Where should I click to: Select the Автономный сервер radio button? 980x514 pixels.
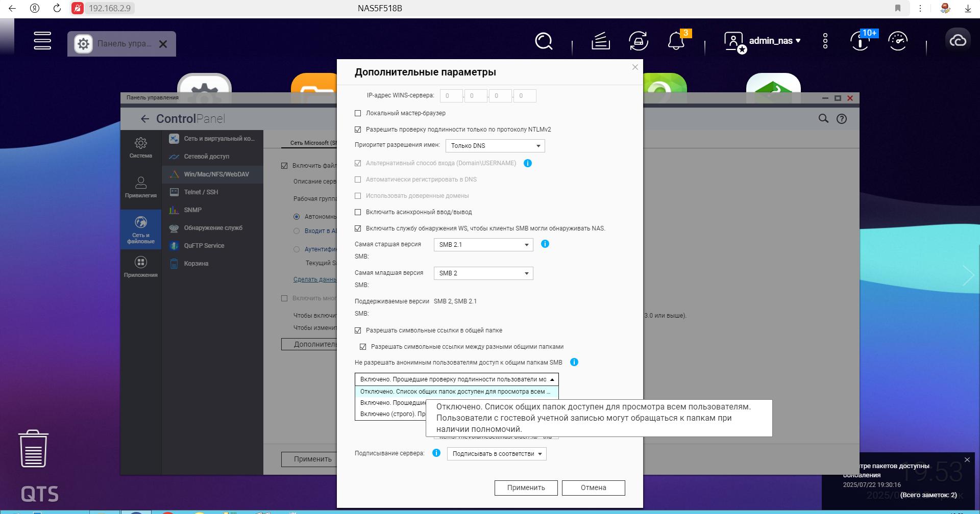(297, 217)
